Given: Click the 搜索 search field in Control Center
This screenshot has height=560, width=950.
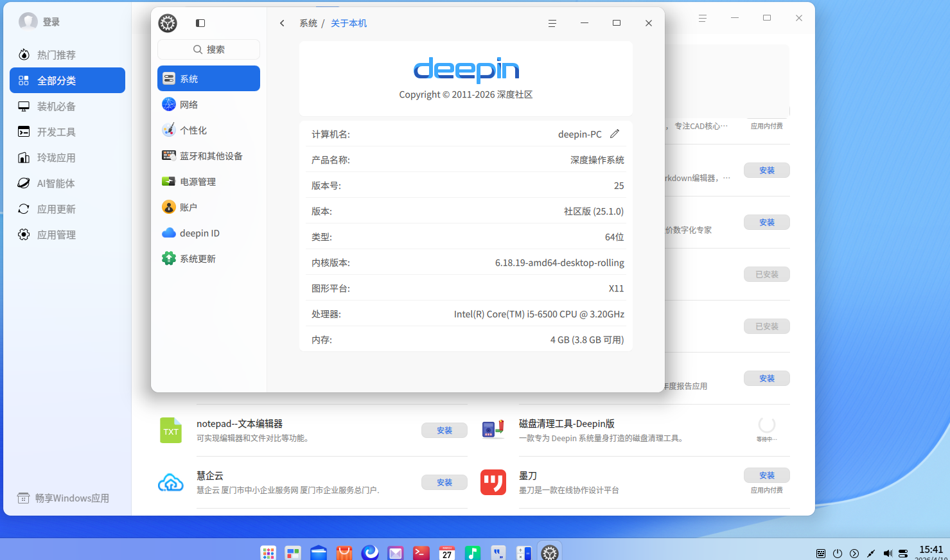Looking at the screenshot, I should (209, 49).
